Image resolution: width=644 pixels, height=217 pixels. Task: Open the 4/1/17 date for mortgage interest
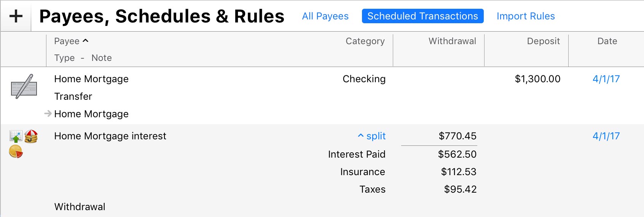tap(606, 136)
